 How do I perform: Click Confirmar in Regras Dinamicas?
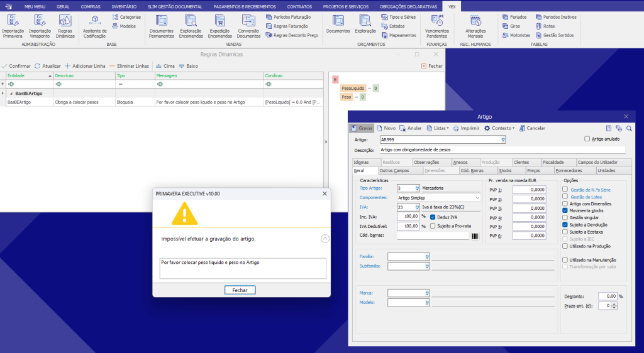[x=16, y=66]
